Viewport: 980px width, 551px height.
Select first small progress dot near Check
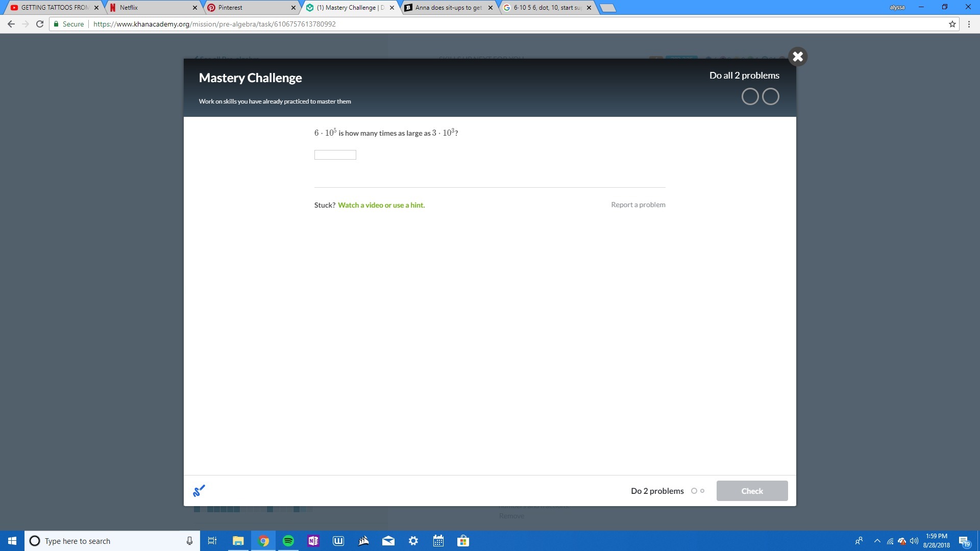point(694,491)
